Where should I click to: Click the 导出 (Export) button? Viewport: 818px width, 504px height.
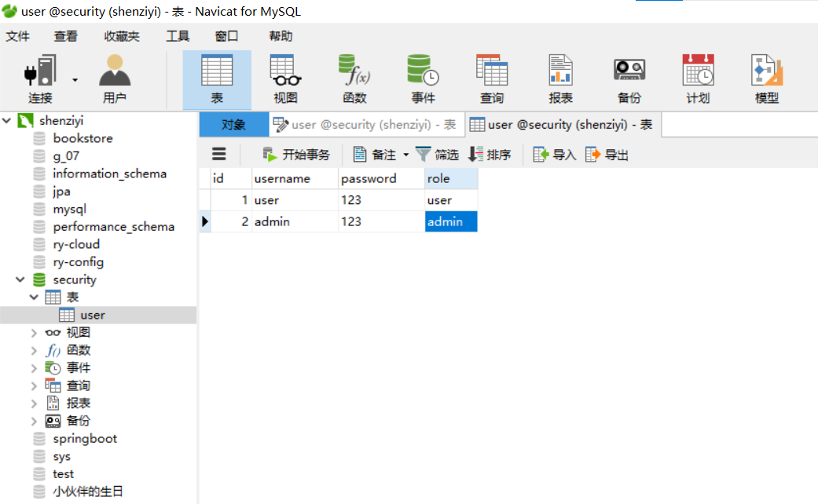coord(606,154)
